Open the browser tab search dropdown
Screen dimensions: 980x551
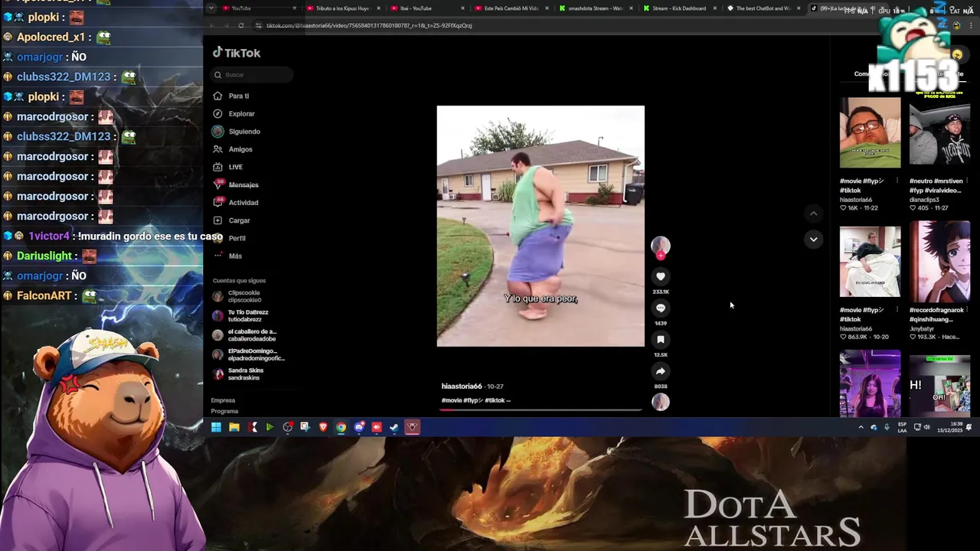tap(211, 8)
